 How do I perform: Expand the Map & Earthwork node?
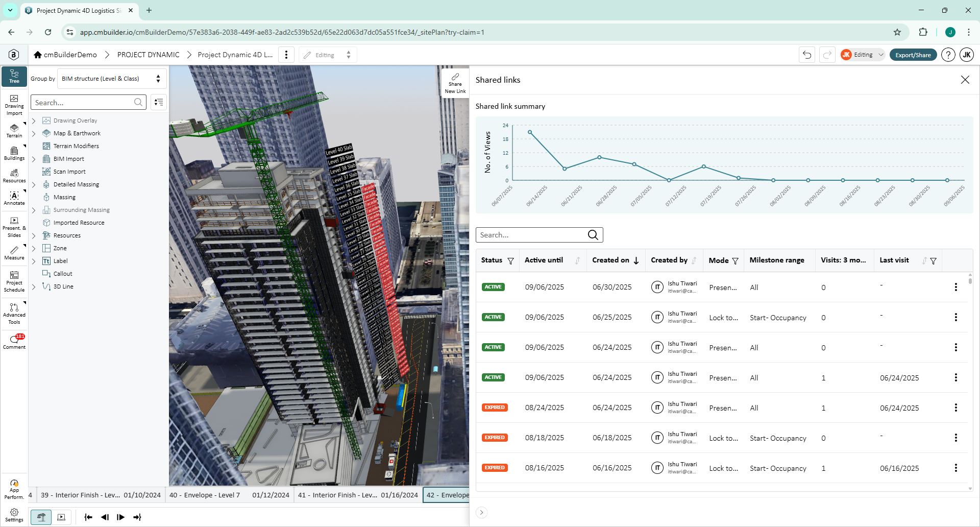(34, 134)
